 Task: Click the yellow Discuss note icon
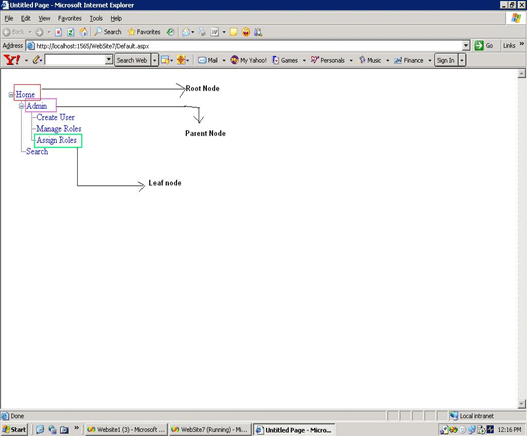coord(234,32)
